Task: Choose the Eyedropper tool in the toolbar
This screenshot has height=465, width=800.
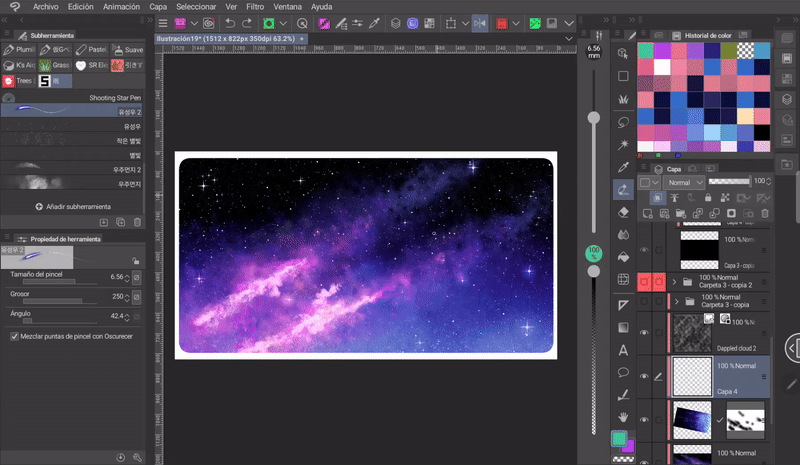Action: pos(623,166)
